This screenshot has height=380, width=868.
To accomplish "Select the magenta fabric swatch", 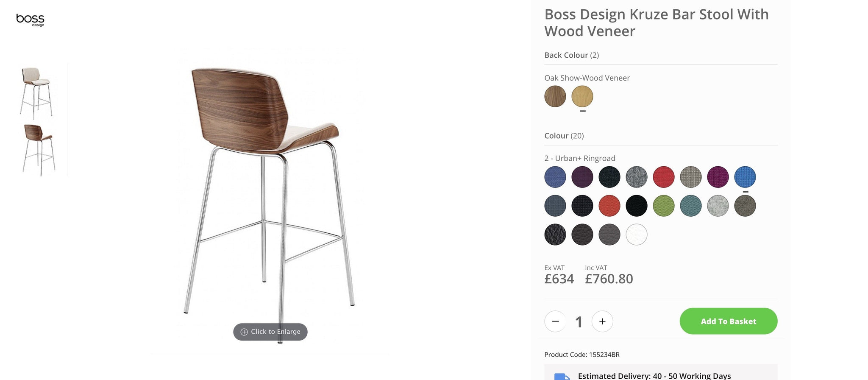I will (718, 177).
